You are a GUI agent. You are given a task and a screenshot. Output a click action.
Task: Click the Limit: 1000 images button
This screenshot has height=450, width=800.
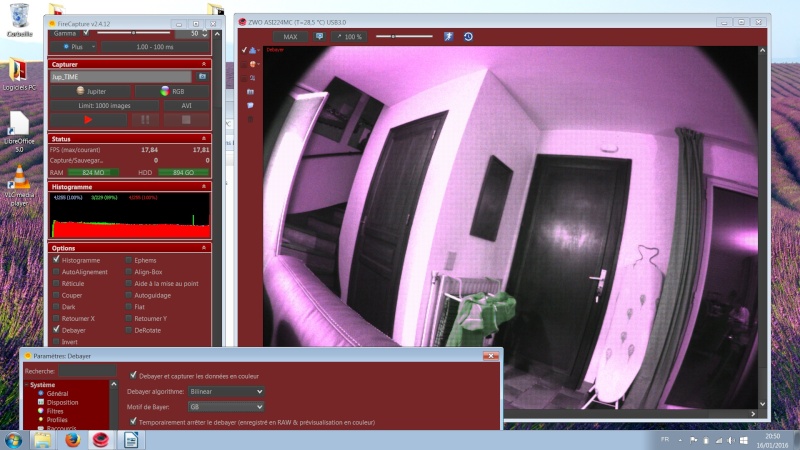[x=104, y=106]
